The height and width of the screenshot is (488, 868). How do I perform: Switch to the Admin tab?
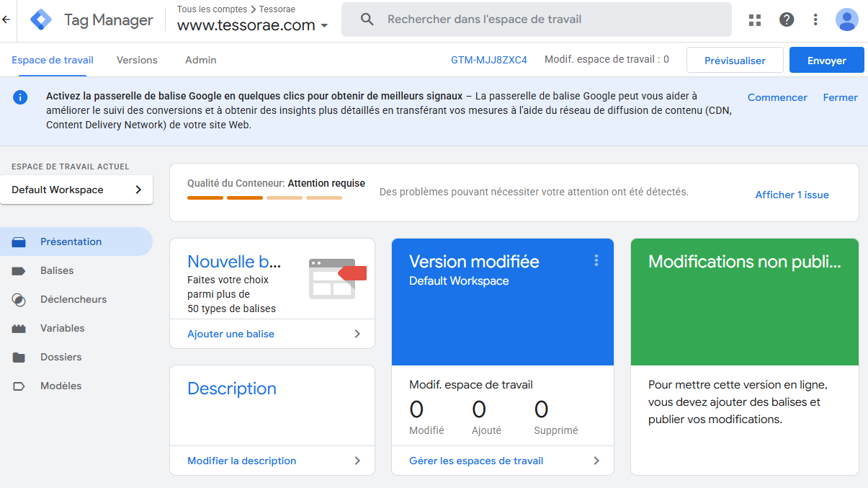(x=201, y=60)
